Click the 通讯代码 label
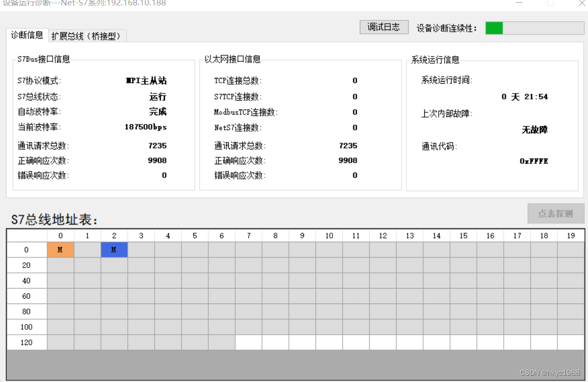Image resolution: width=588 pixels, height=382 pixels. pos(439,147)
